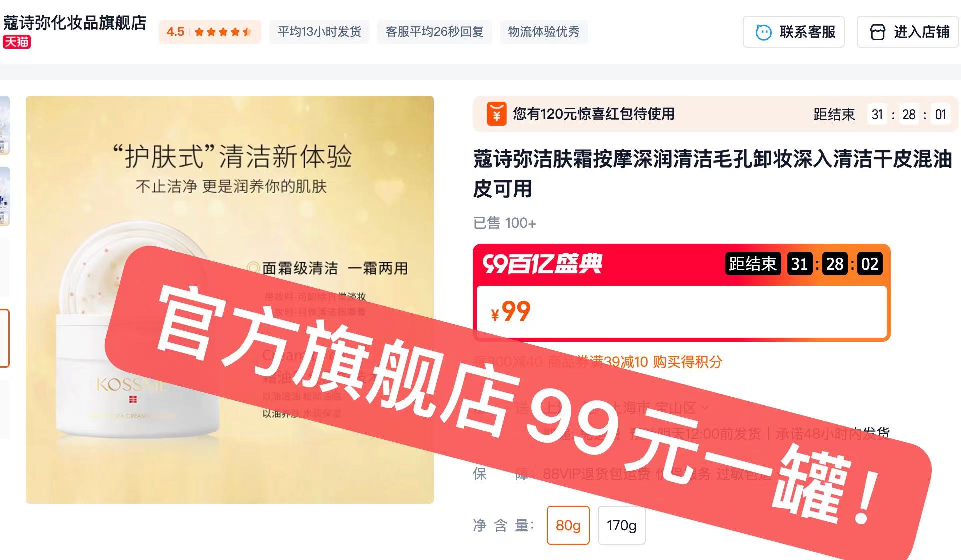Expand the 宝山区 delivery address dropdown
The image size is (961, 560).
pos(705,408)
